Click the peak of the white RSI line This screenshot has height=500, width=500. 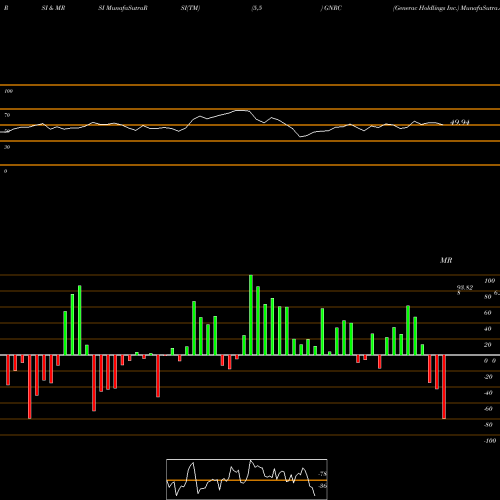point(242,110)
